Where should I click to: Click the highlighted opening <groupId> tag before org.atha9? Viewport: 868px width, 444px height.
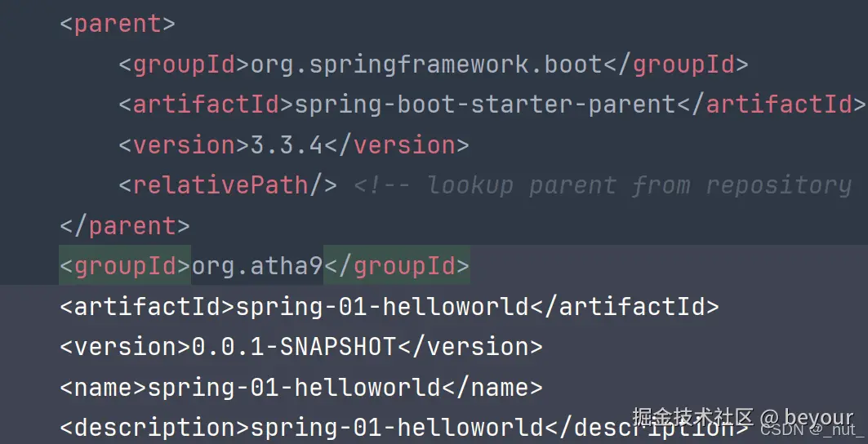[125, 266]
